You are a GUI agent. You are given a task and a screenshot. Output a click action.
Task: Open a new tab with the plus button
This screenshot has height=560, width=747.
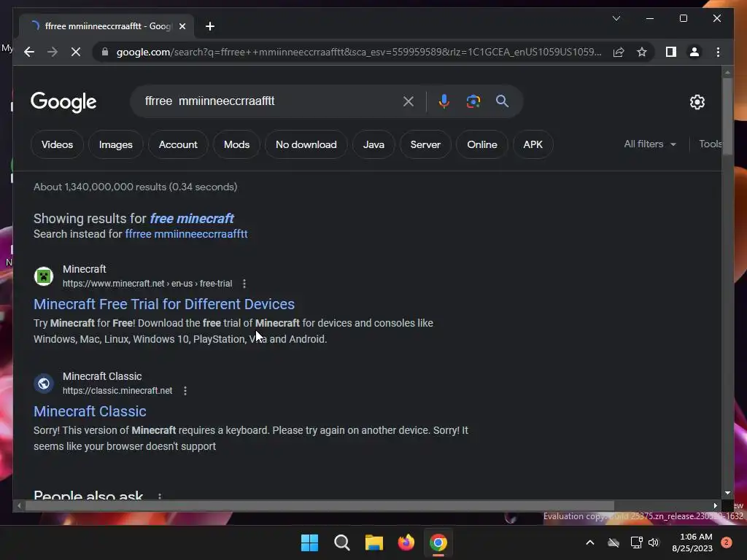tap(210, 26)
